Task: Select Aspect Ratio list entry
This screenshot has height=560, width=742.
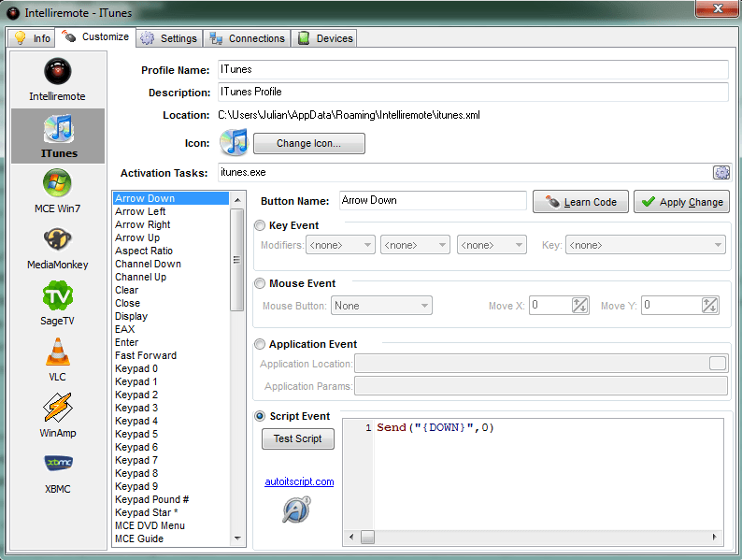Action: tap(171, 251)
